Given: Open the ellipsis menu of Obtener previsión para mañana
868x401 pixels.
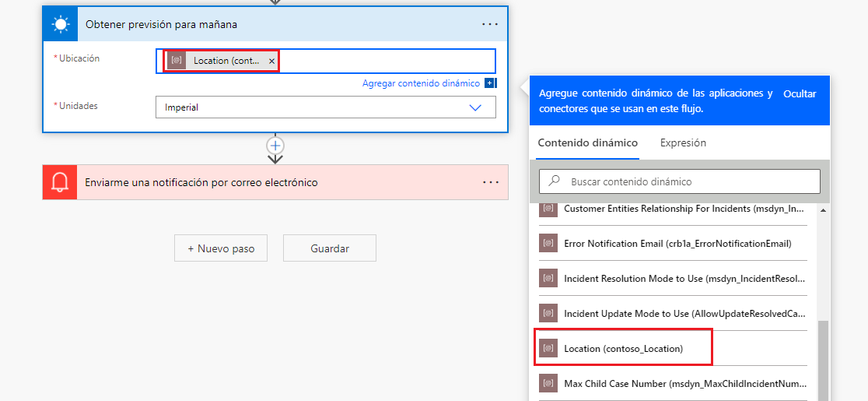Looking at the screenshot, I should point(490,24).
